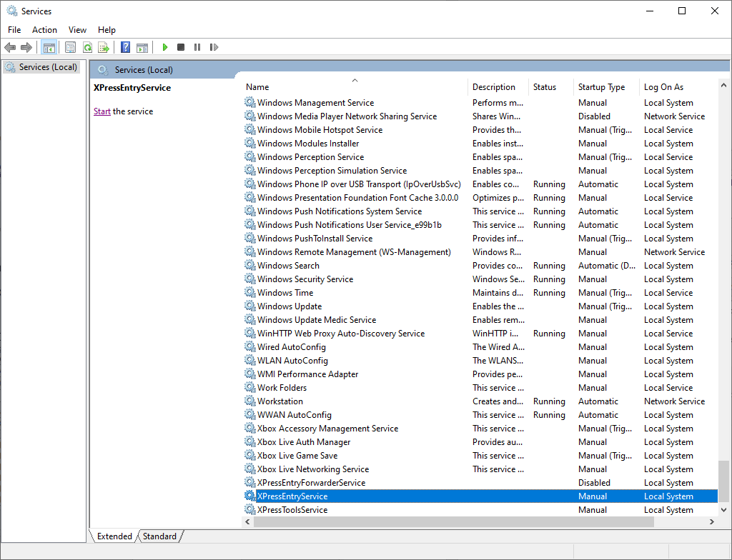Open the Help toolbar icon
This screenshot has width=732, height=560.
[126, 47]
